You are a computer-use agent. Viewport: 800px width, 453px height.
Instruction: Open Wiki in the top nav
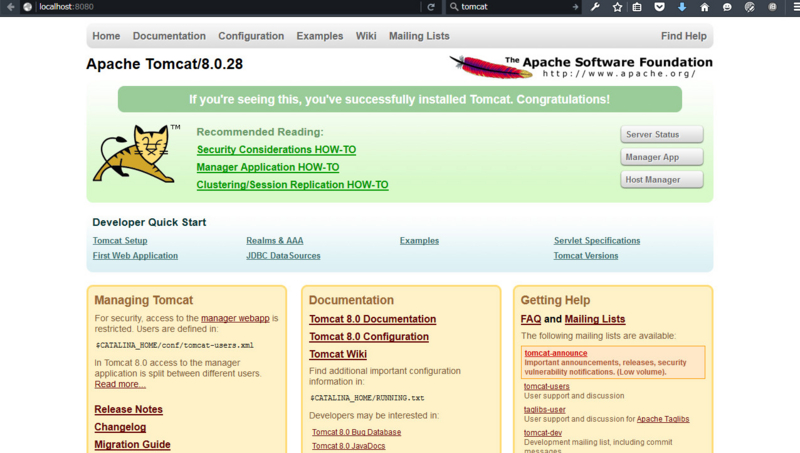tap(366, 36)
